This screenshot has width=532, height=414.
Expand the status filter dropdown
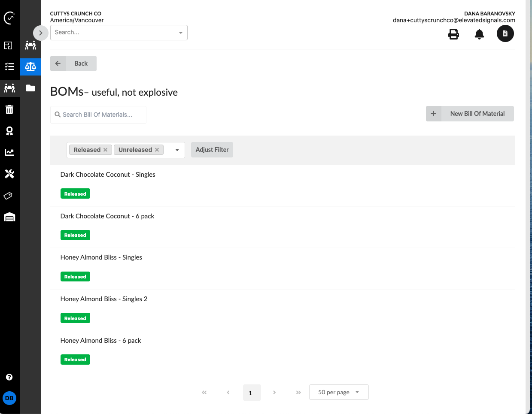click(176, 150)
